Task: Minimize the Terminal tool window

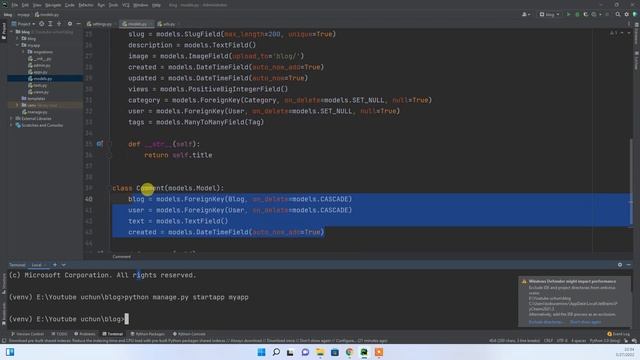Action: [629, 265]
